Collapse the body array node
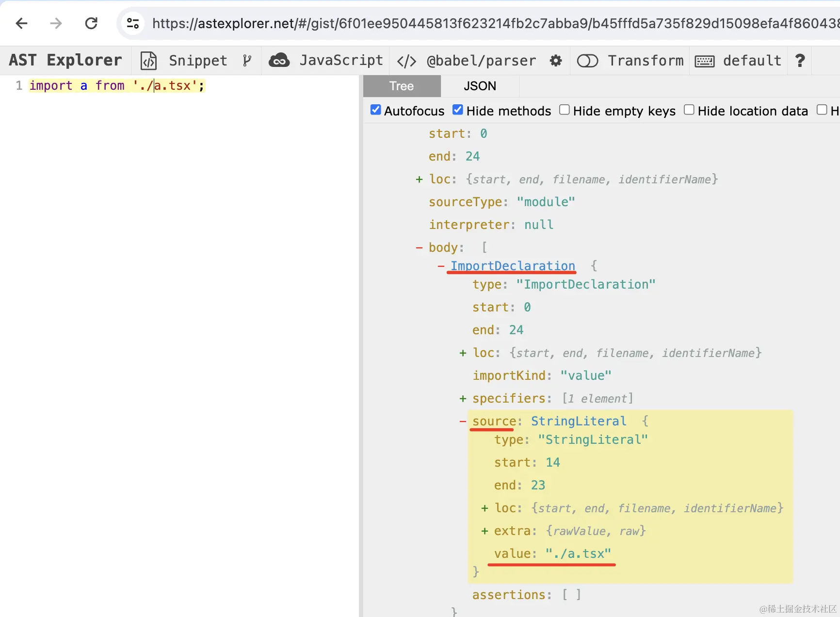The image size is (840, 617). (x=419, y=247)
